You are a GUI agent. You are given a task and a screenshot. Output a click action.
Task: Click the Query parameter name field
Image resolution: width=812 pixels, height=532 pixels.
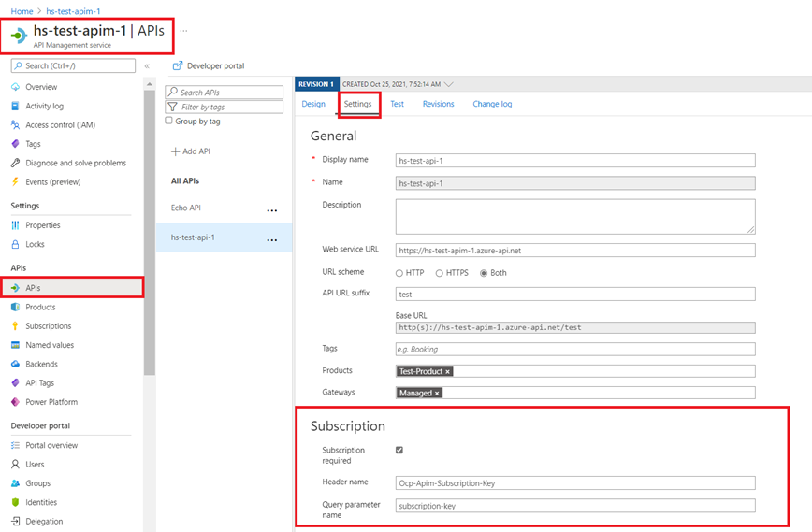[x=575, y=506]
